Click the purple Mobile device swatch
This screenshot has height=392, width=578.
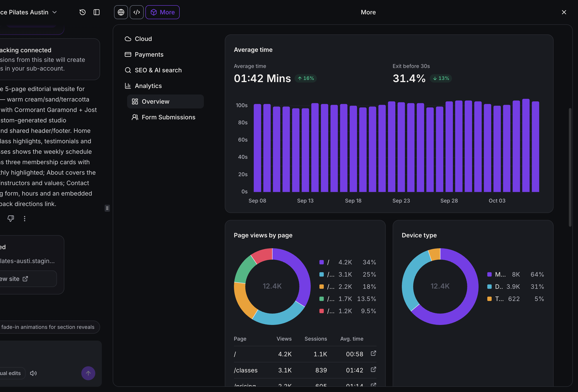click(489, 274)
